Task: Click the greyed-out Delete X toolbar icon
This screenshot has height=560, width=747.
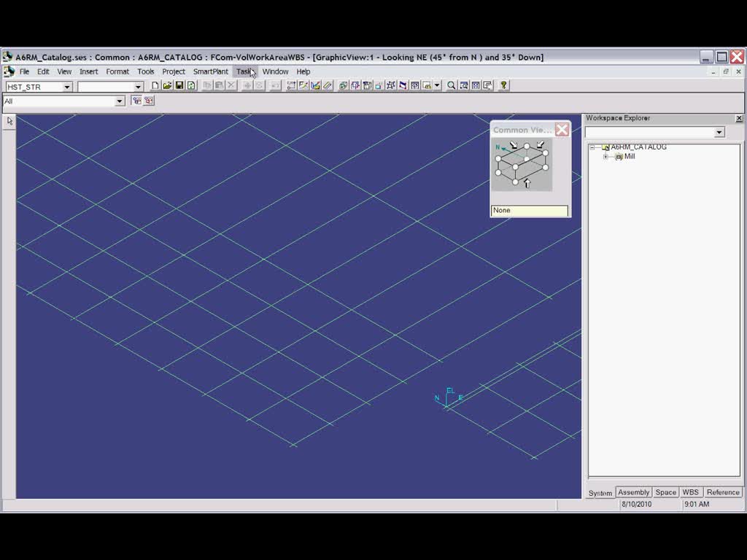Action: click(x=231, y=86)
